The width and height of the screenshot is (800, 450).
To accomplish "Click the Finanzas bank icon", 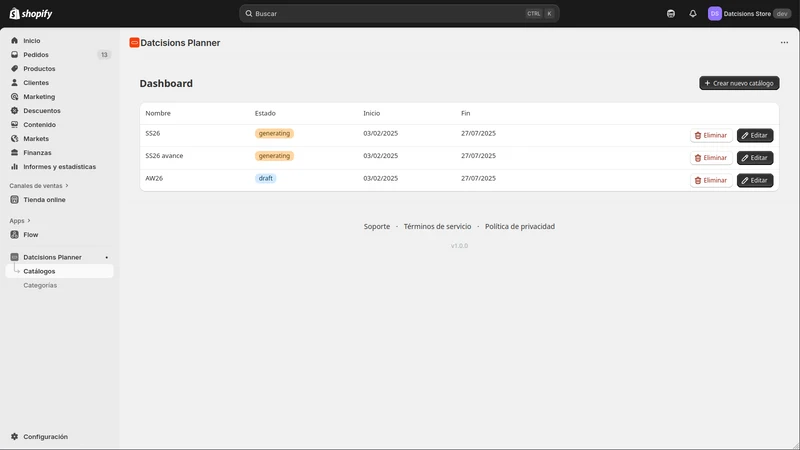I will pyautogui.click(x=14, y=153).
